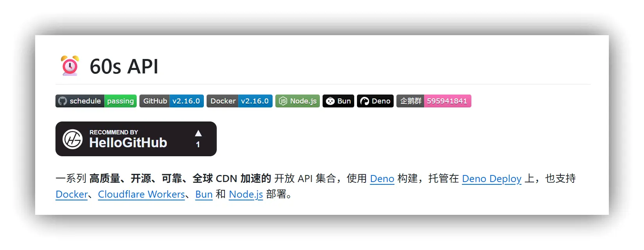Click the HelloGitHub circular logo
644x250 pixels.
tap(73, 139)
